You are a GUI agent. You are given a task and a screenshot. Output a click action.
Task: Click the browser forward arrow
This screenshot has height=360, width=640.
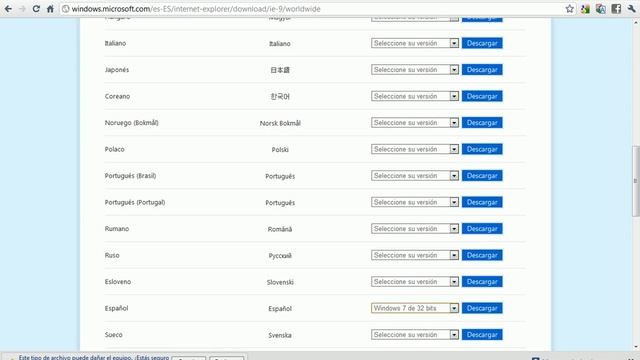22,9
